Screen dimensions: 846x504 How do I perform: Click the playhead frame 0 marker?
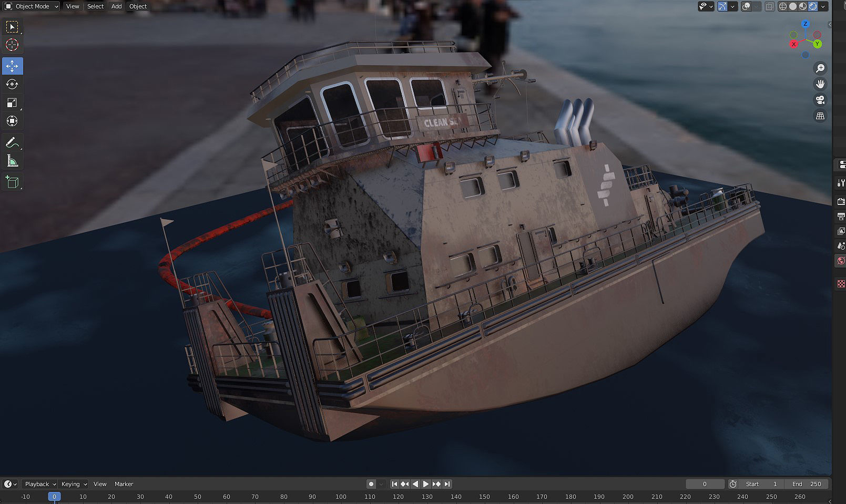tap(54, 497)
